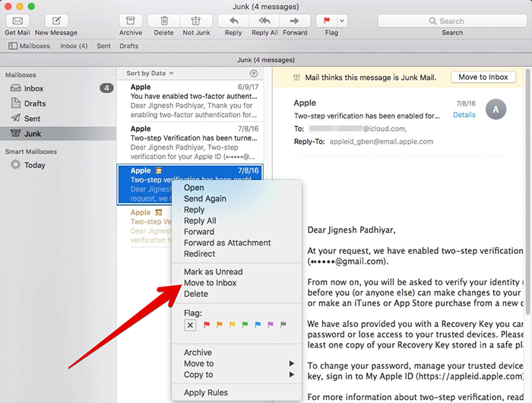Click the Reply arrow icon
The height and width of the screenshot is (403, 532).
pyautogui.click(x=233, y=21)
